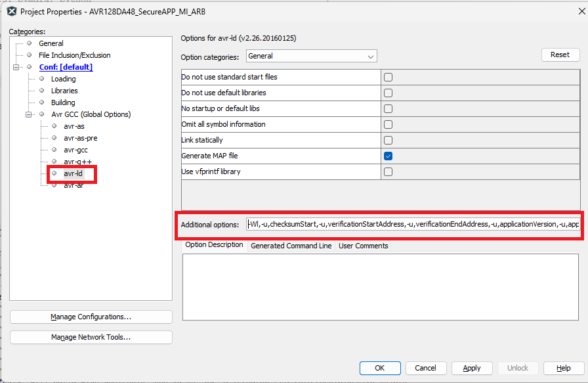Click the MPLAB X icon in title bar
Viewport: 588px width, 383px height.
click(x=11, y=11)
